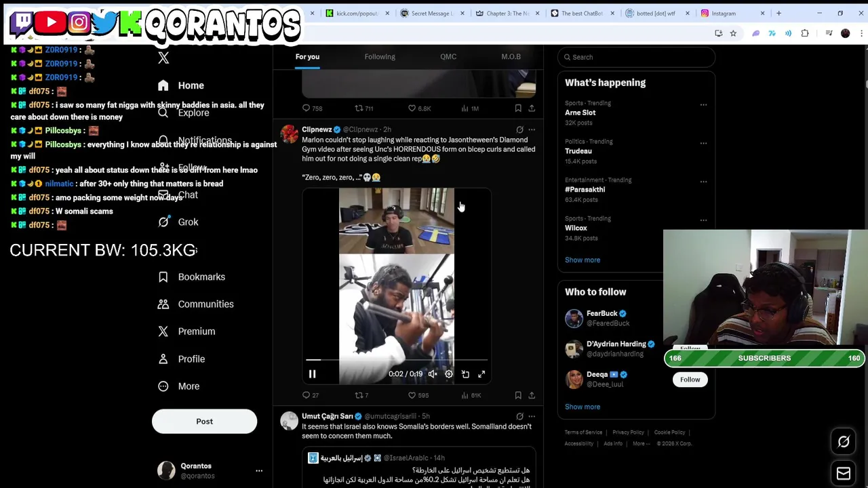
Task: View 1M analytics on the top post
Action: click(x=470, y=108)
